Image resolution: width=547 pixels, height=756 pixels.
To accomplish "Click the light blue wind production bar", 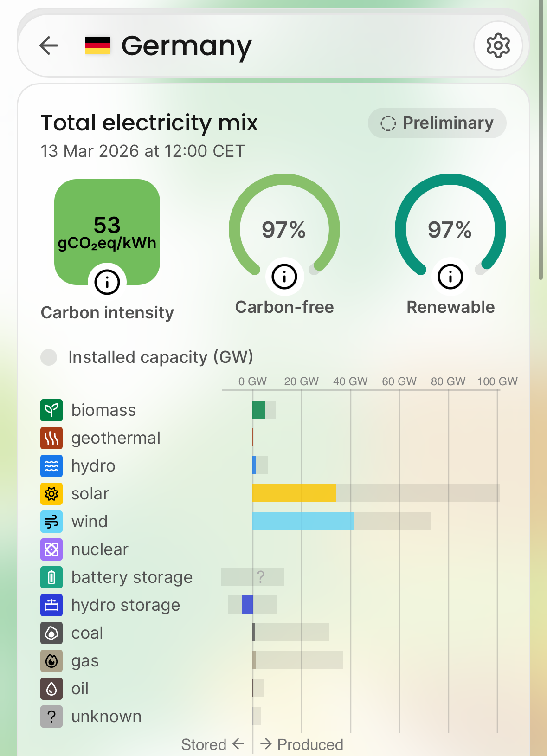I will coord(303,521).
